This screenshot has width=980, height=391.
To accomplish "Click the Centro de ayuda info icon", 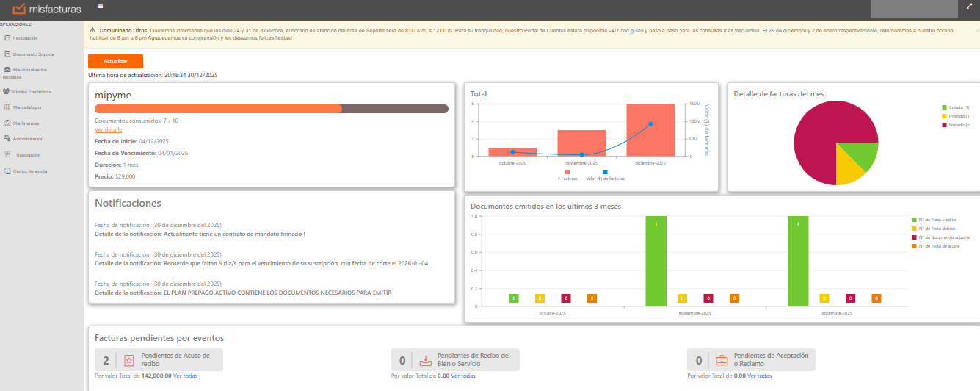I will coord(7,171).
